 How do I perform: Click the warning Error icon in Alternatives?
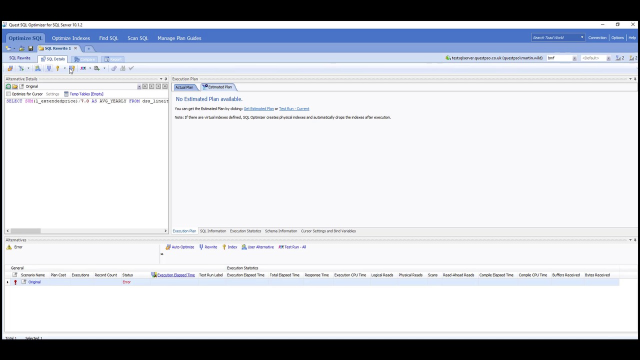pyautogui.click(x=9, y=247)
